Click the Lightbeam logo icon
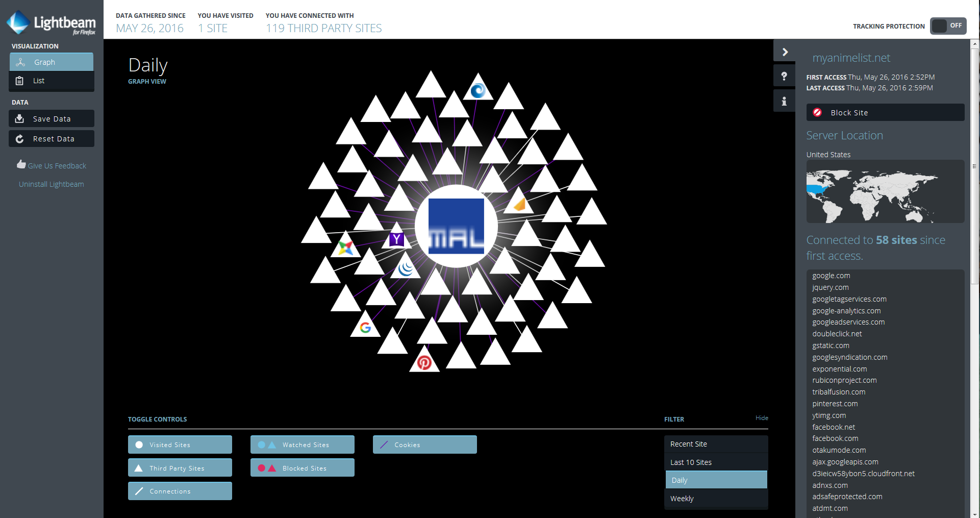This screenshot has width=980, height=518. point(18,22)
